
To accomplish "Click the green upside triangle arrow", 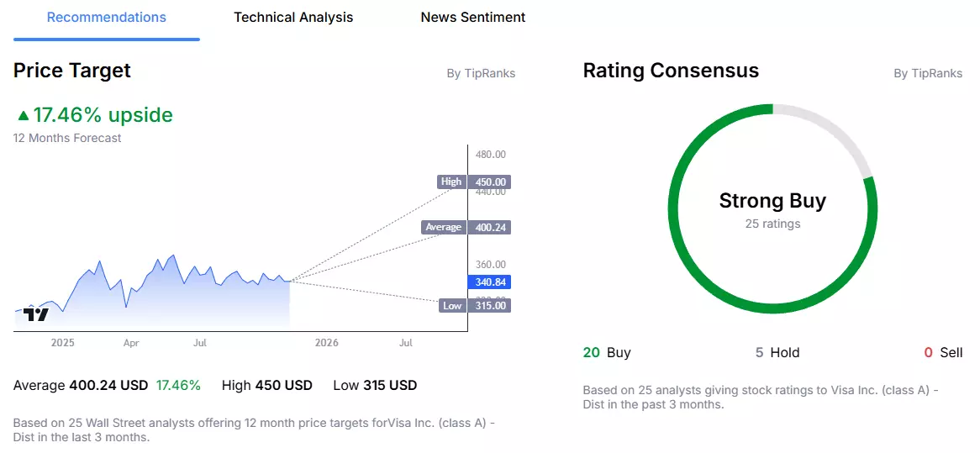I will point(24,115).
